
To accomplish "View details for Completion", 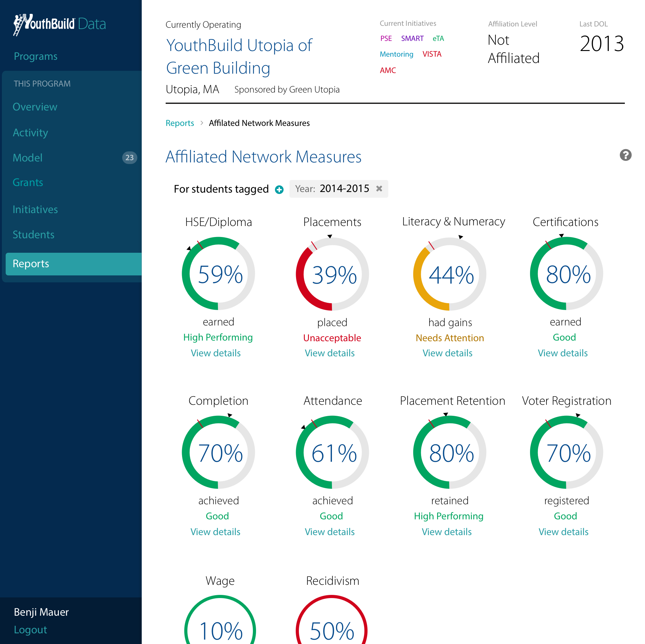I will click(x=215, y=532).
